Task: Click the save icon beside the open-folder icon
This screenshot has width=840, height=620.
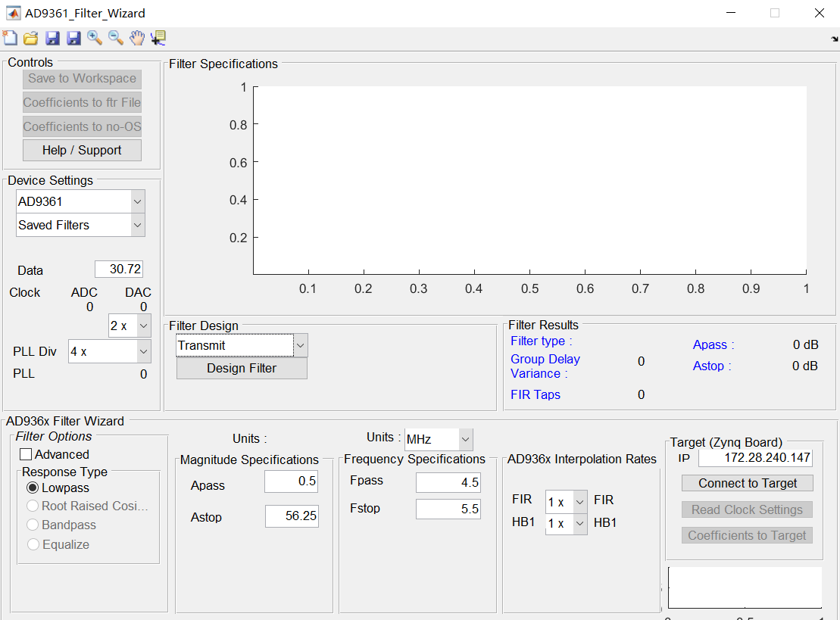Action: coord(52,38)
